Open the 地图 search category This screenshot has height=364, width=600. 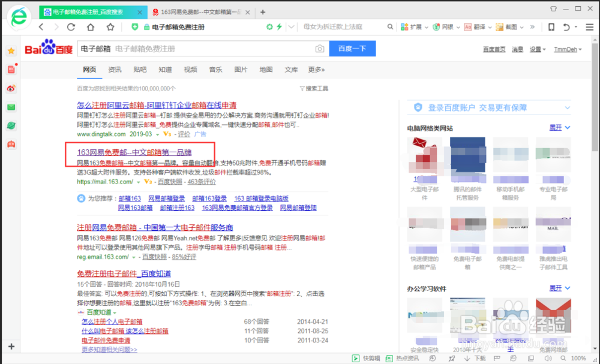click(266, 70)
